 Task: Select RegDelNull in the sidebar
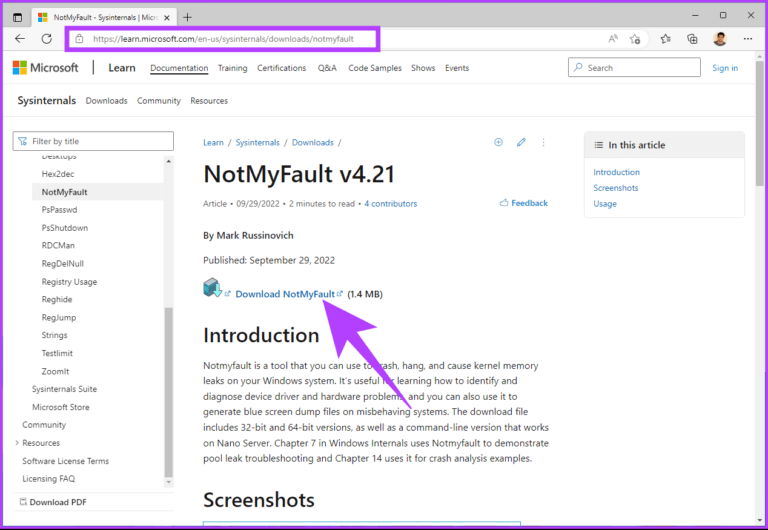coord(63,264)
